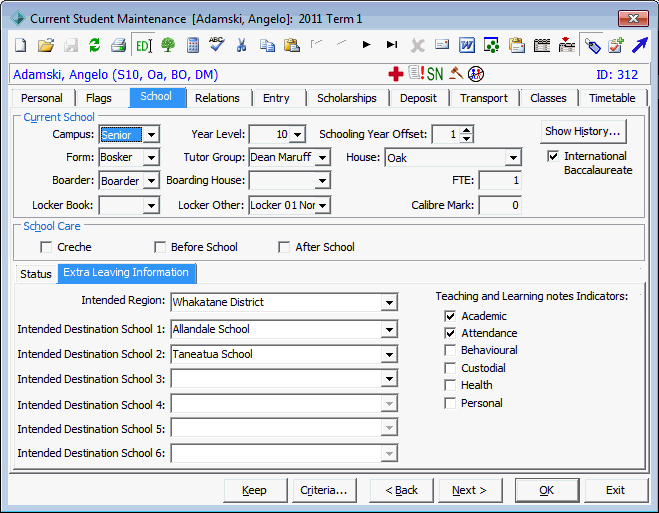Click the red medical cross indicator
The image size is (659, 513).
(395, 74)
